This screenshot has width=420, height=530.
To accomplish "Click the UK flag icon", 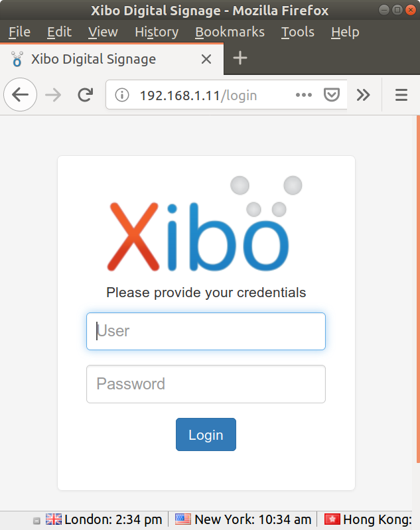I will [54, 519].
